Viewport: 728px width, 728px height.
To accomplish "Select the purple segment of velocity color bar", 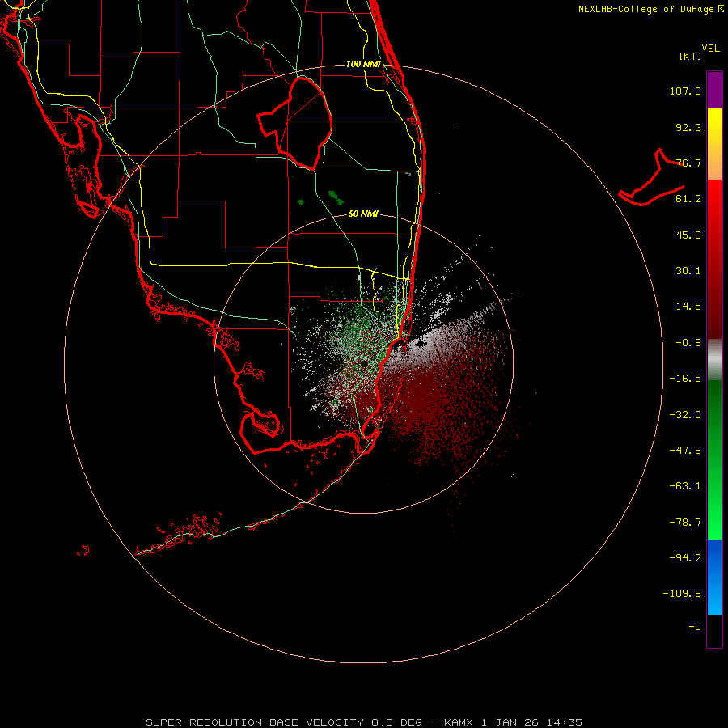I will tap(714, 90).
